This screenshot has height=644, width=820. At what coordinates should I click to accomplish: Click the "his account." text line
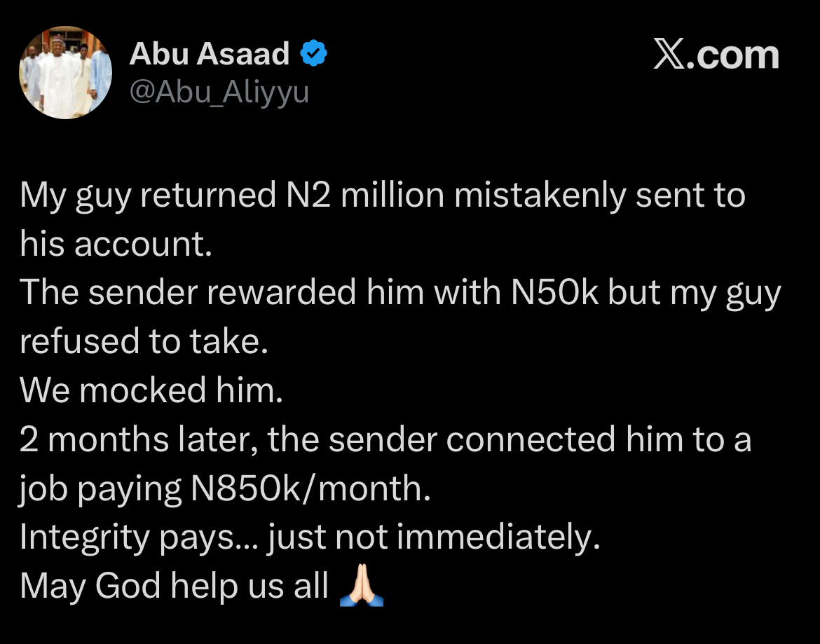pyautogui.click(x=116, y=244)
